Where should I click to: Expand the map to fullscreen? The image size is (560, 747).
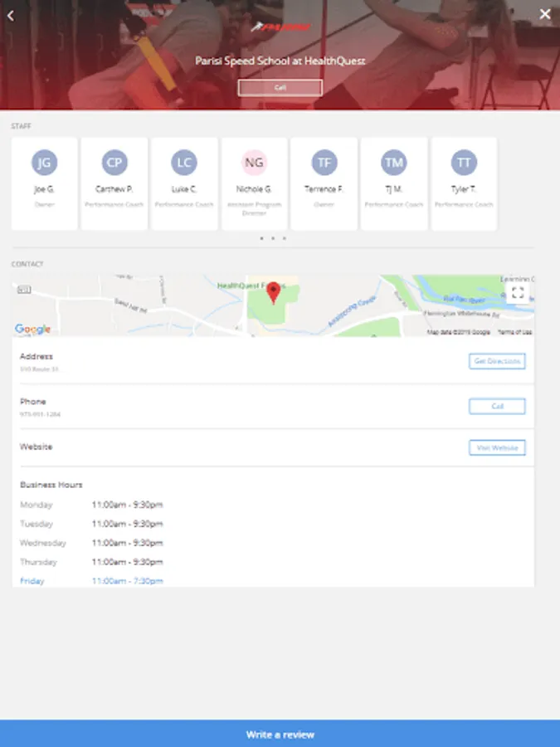[x=518, y=292]
